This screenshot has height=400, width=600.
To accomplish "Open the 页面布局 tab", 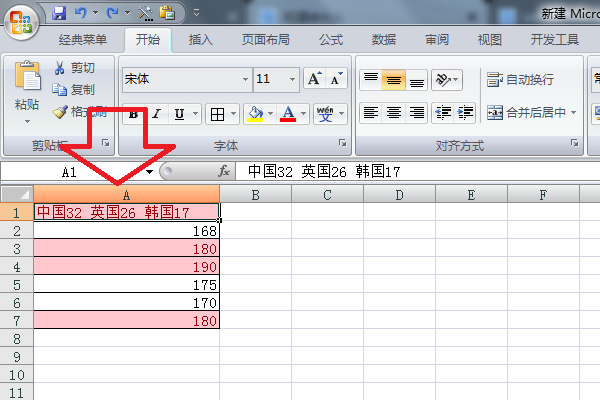I will pyautogui.click(x=266, y=39).
